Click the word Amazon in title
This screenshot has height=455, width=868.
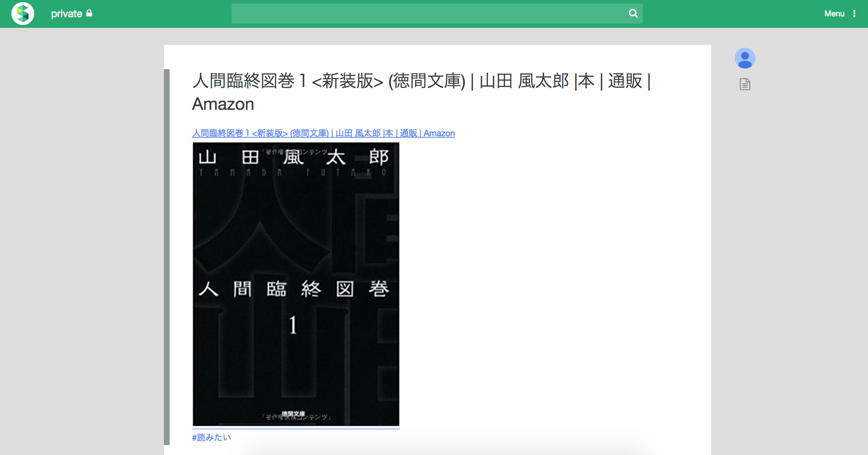point(223,104)
